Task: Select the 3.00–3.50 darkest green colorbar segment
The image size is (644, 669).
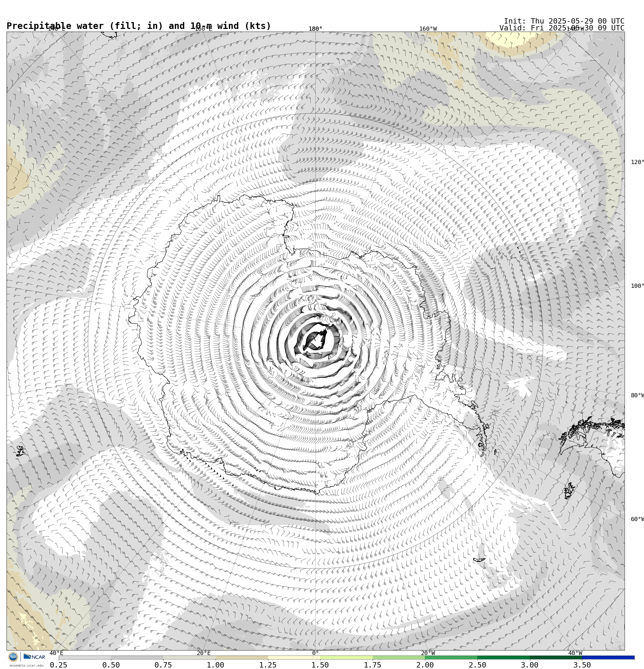Action: pos(556,657)
